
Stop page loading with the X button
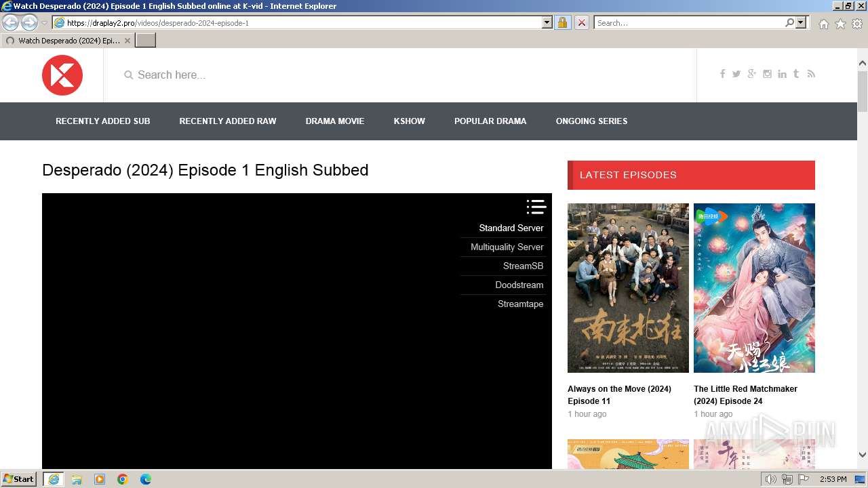[581, 22]
